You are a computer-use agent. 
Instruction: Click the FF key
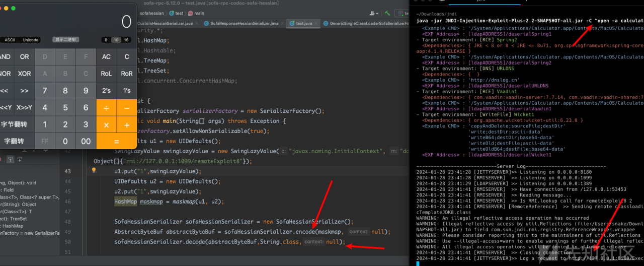(x=45, y=142)
